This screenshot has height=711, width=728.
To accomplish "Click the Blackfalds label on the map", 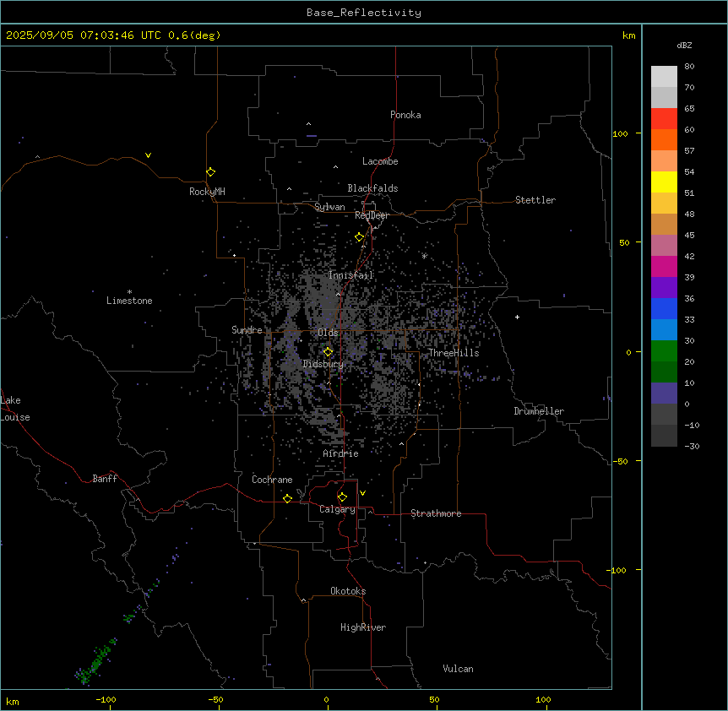I will pos(372,188).
